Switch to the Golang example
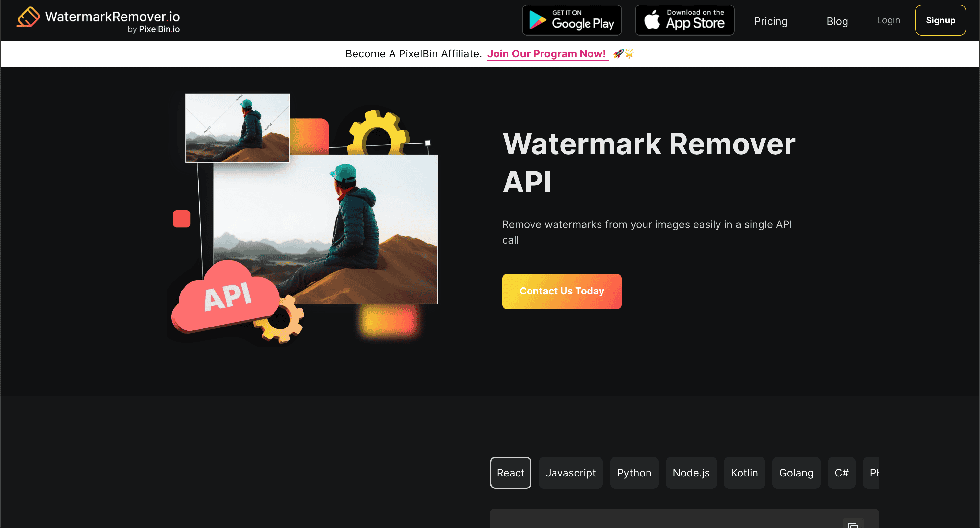The image size is (980, 528). click(796, 473)
